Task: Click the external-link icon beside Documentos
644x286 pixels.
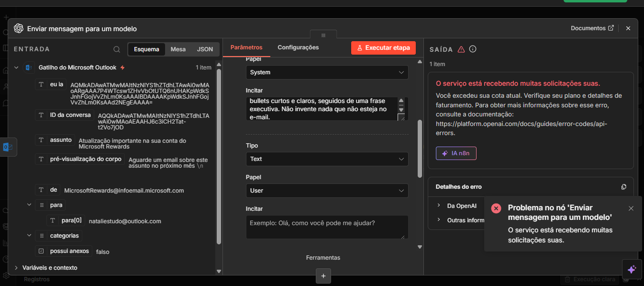Action: 611,28
